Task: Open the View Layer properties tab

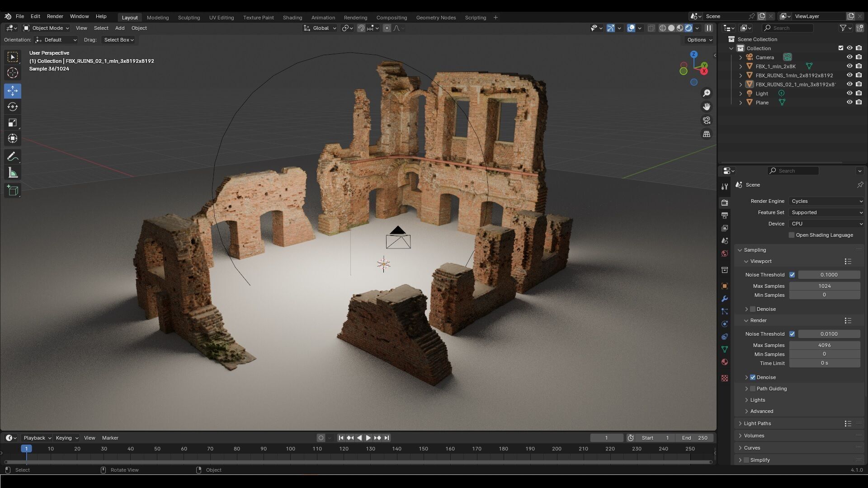Action: pos(725,228)
